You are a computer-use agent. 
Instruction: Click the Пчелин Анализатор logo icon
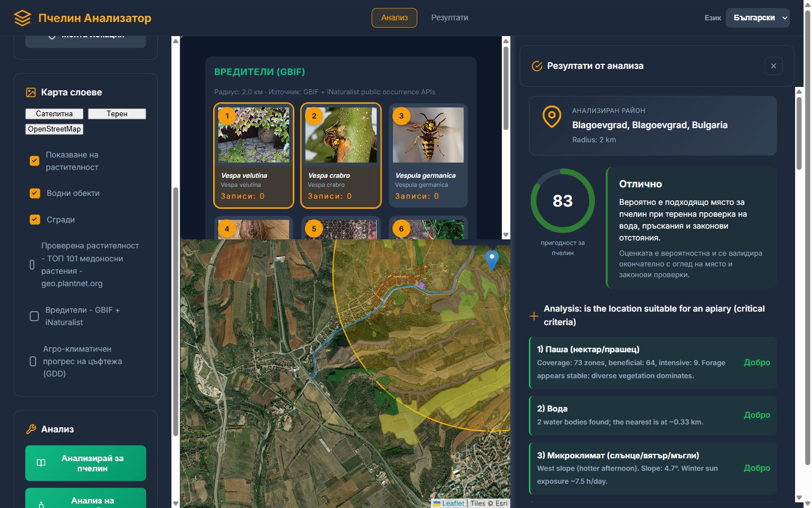(x=23, y=18)
